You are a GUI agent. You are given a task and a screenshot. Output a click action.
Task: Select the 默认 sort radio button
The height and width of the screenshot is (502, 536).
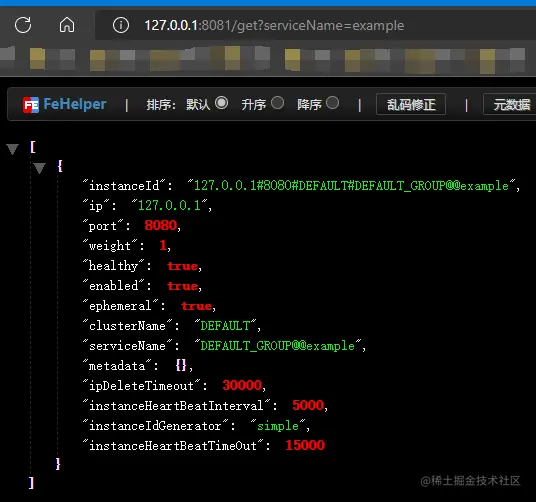tap(222, 103)
